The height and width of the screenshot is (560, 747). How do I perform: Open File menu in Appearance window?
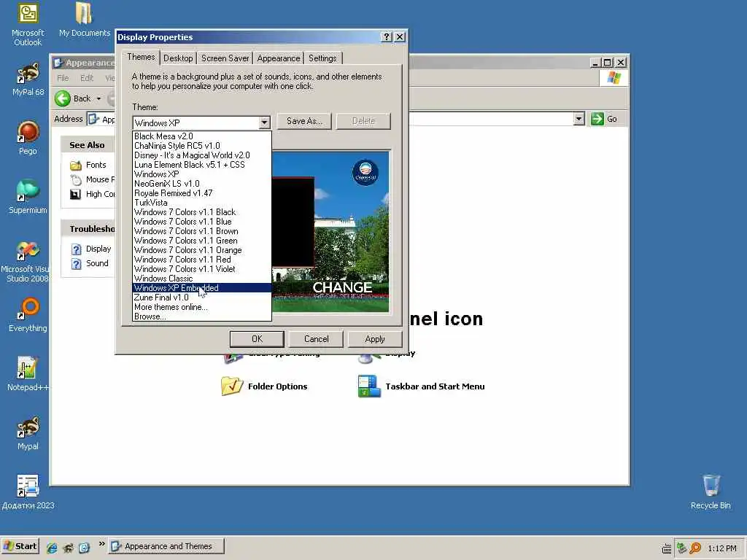63,77
